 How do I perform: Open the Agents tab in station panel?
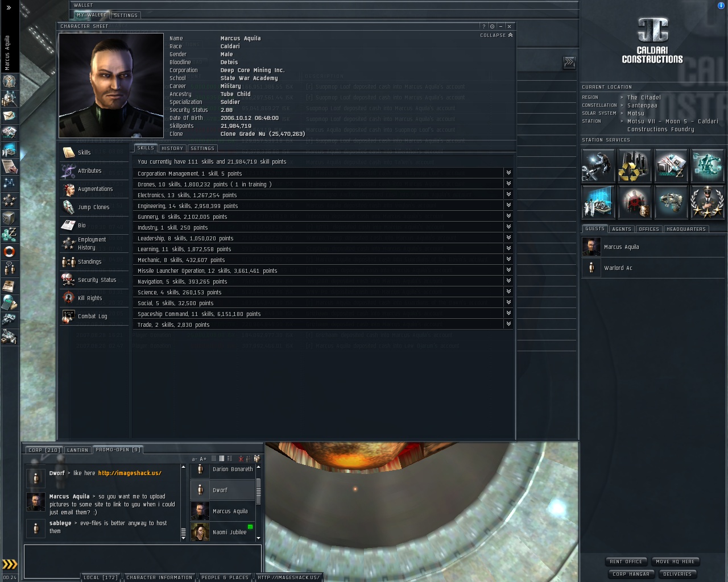(622, 229)
